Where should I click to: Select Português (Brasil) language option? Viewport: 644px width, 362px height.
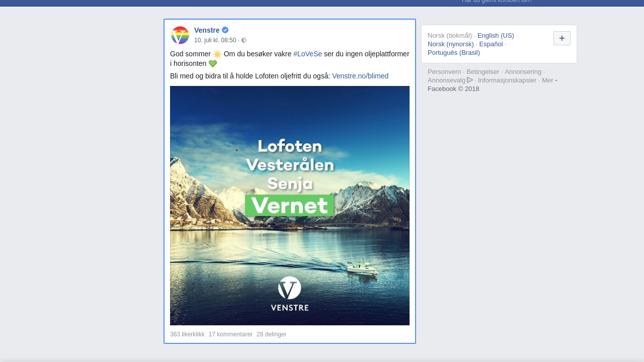point(454,52)
